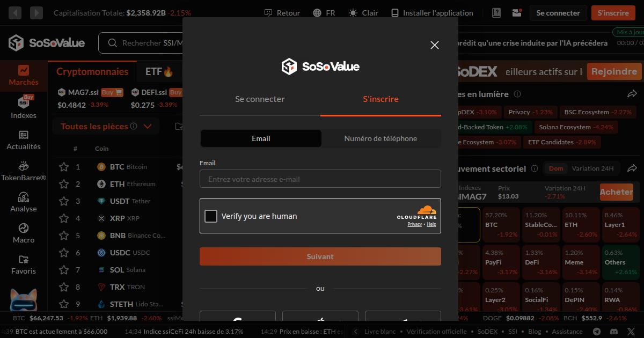The image size is (644, 338).
Task: Switch to the Se connecter tab
Action: [260, 99]
